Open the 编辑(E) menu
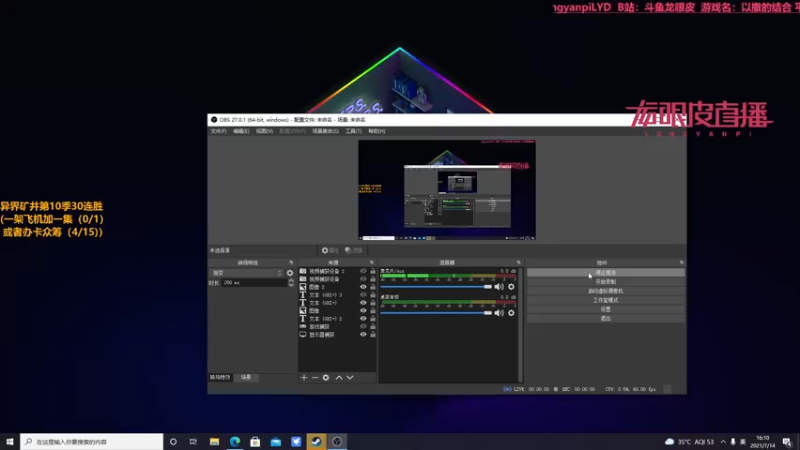This screenshot has width=800, height=450. [241, 131]
